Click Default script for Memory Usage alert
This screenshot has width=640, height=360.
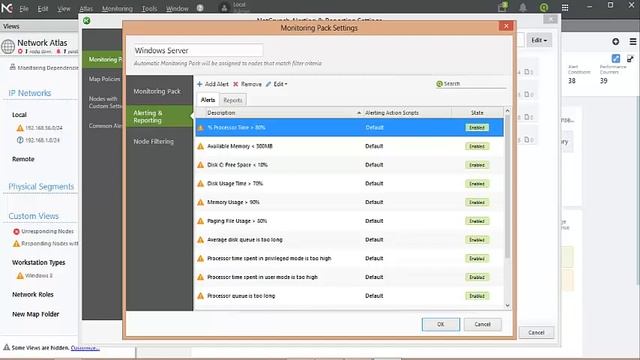[374, 202]
